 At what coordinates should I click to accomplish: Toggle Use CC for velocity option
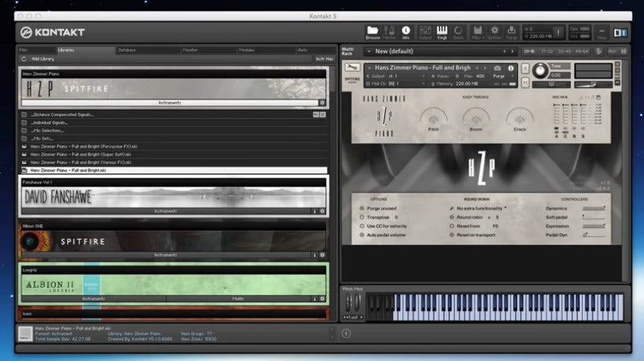363,226
